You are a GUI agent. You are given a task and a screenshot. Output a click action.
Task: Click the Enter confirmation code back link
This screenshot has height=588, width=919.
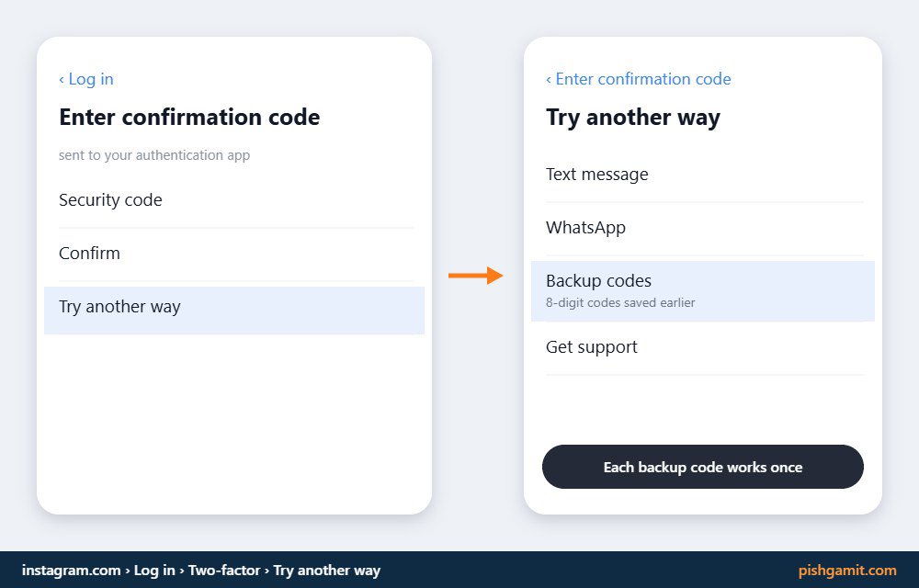pyautogui.click(x=639, y=79)
